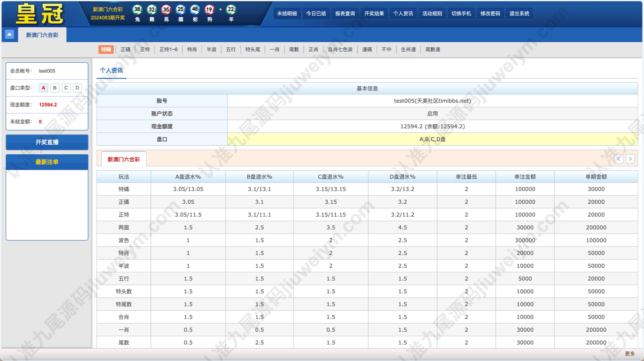
Task: Go to previous lottery tab with left chevron
Action: click(x=619, y=159)
